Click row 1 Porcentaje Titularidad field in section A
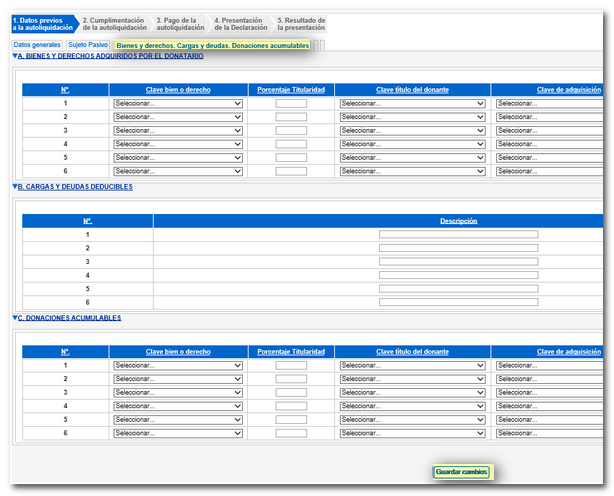Viewport: 614px width, 496px height. point(291,103)
